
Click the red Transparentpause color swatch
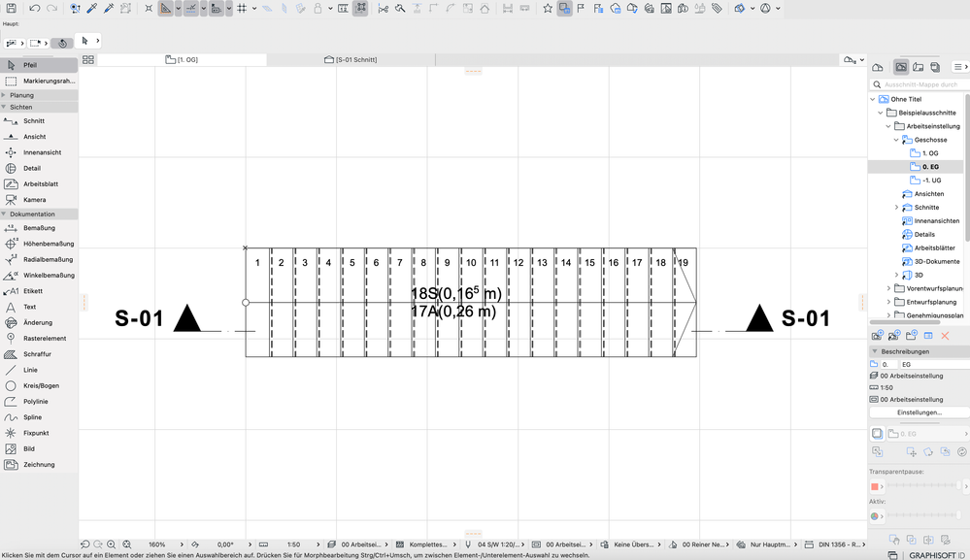[x=875, y=486]
